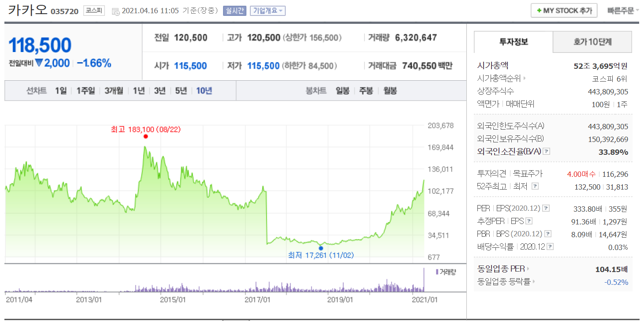Viewport: 644px width, 321px height.
Task: Select the 5년 line chart period
Action: click(x=181, y=91)
